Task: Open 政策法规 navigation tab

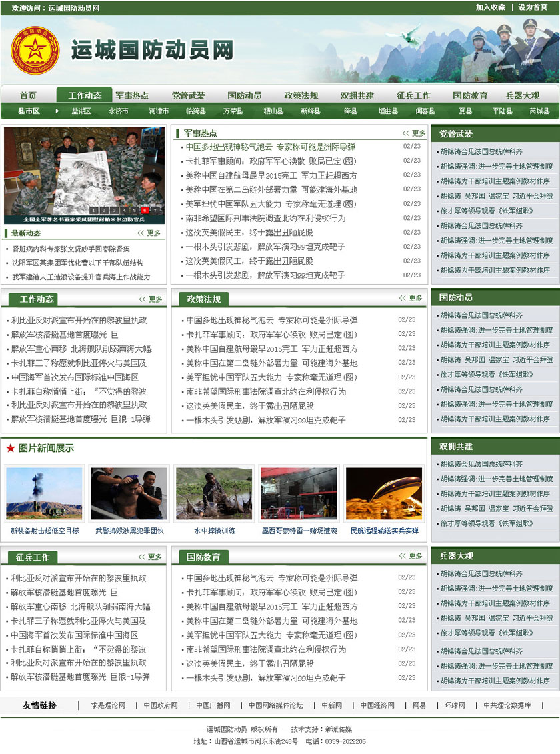Action: tap(301, 95)
